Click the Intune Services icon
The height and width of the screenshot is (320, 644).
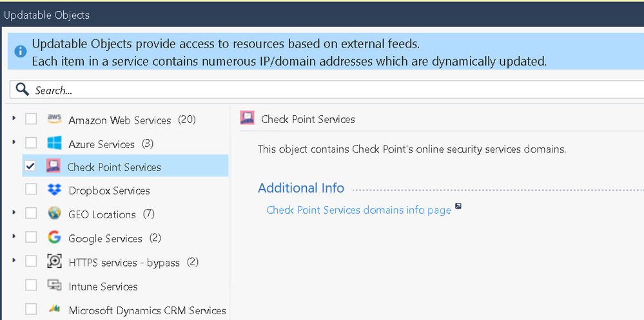pos(54,285)
